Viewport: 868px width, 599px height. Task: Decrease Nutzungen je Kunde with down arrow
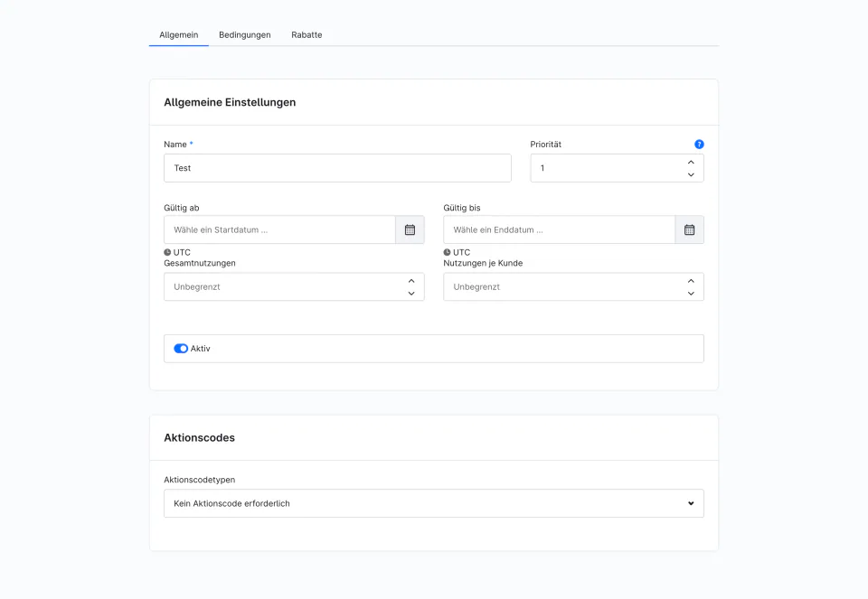691,294
